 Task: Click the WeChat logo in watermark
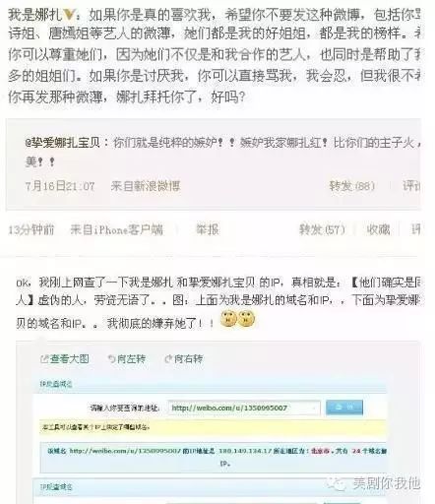[337, 483]
